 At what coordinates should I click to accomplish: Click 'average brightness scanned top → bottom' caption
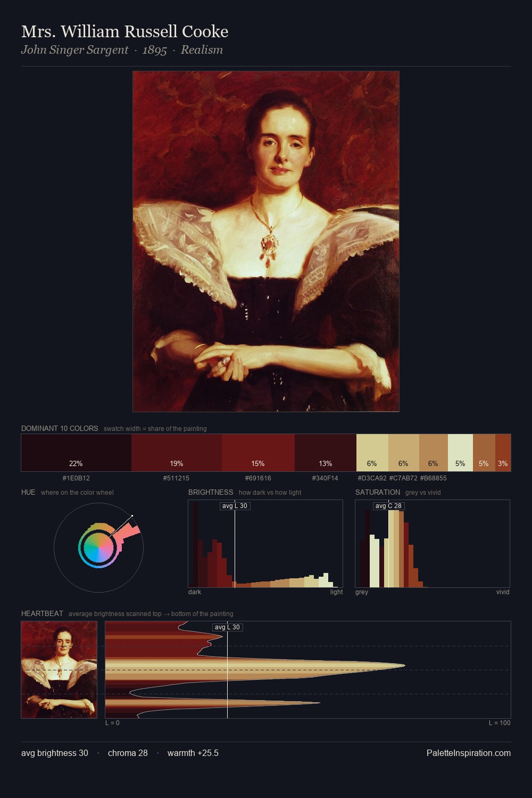point(151,614)
